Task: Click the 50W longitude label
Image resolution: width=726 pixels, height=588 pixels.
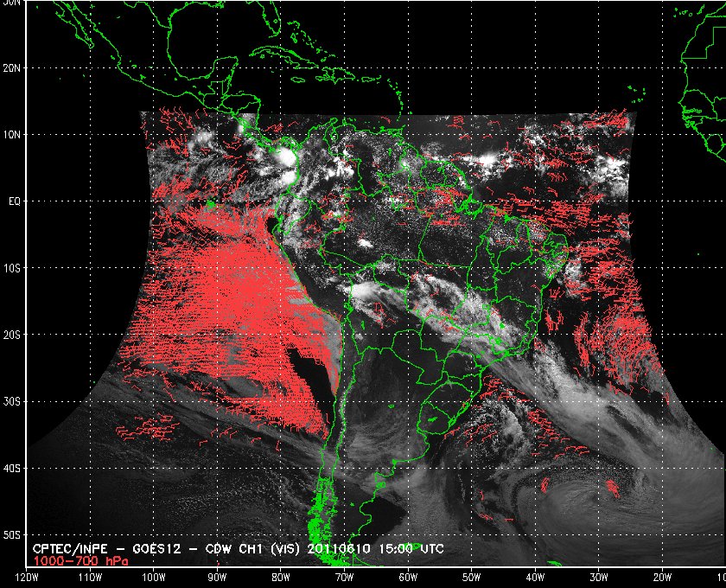Action: click(471, 578)
